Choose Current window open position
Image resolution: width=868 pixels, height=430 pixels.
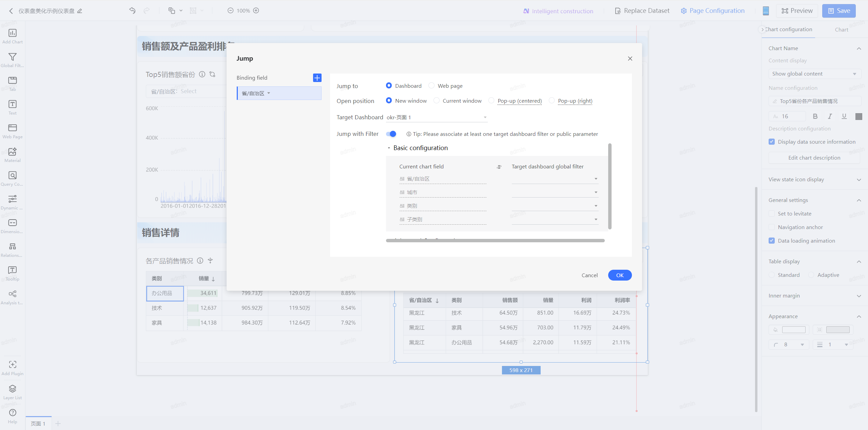(437, 101)
